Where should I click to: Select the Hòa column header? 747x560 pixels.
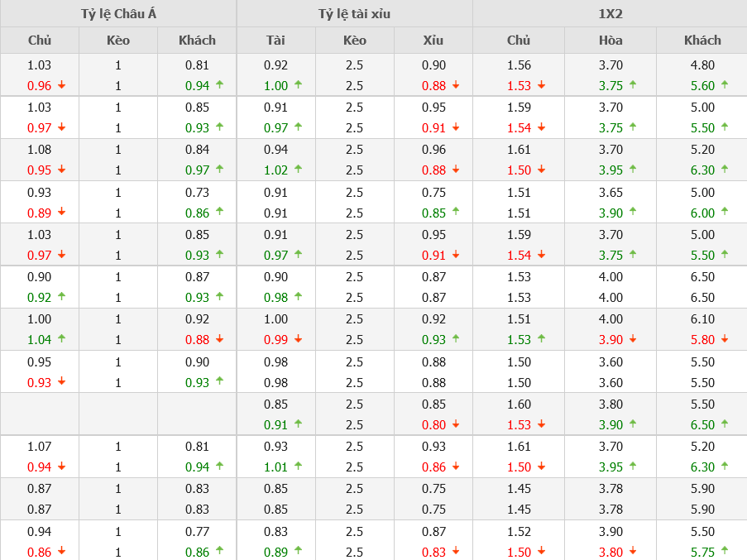(611, 40)
